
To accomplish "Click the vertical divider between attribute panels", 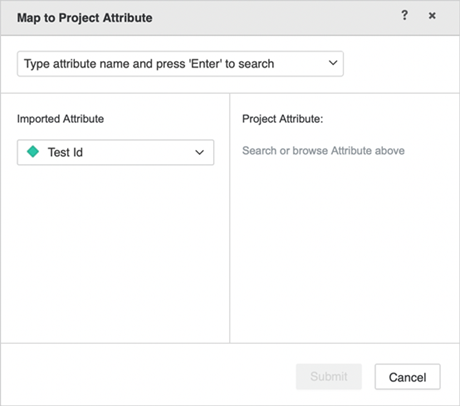I will click(x=230, y=218).
